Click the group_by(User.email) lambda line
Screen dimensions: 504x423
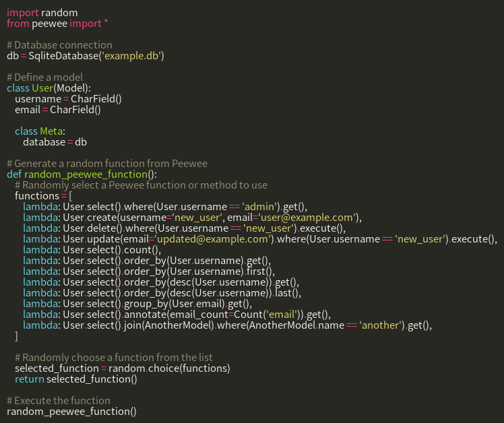(x=137, y=304)
